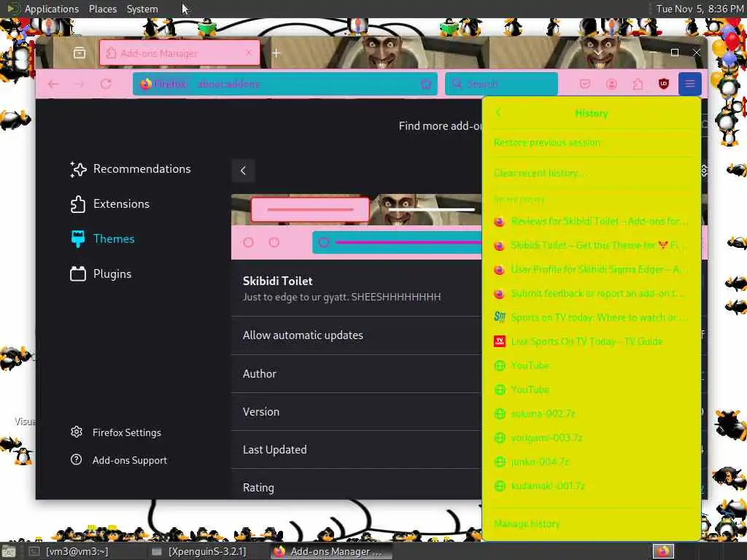Click the Add-ons Support question mark icon
This screenshot has height=560, width=747.
point(76,460)
